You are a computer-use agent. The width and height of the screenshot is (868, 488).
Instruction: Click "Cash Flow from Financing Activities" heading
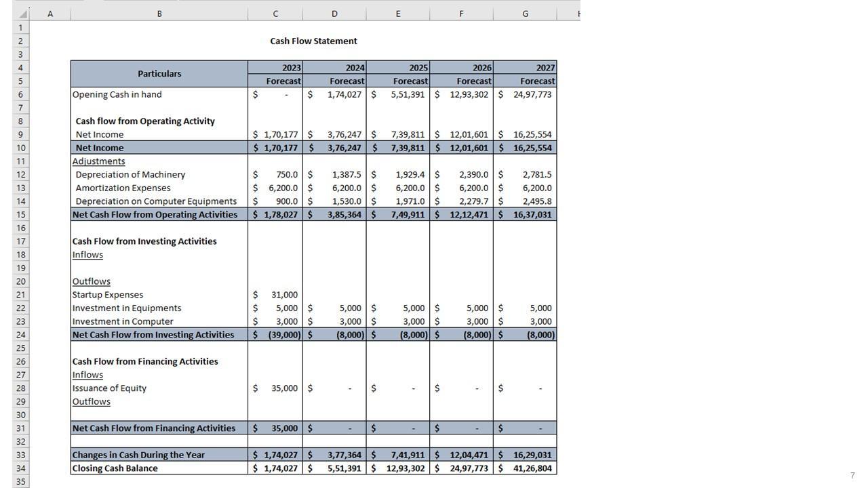pyautogui.click(x=145, y=361)
